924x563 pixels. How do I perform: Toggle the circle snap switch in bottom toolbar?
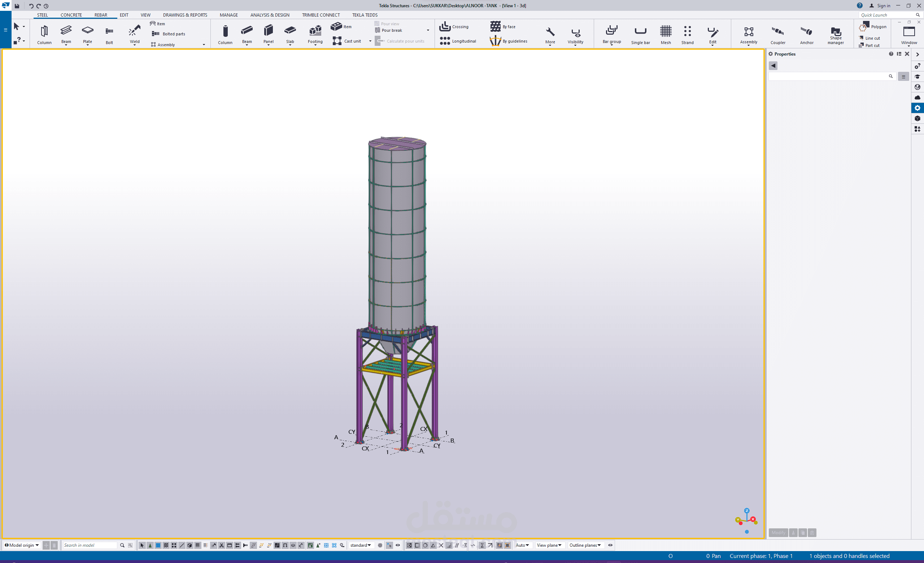point(425,545)
